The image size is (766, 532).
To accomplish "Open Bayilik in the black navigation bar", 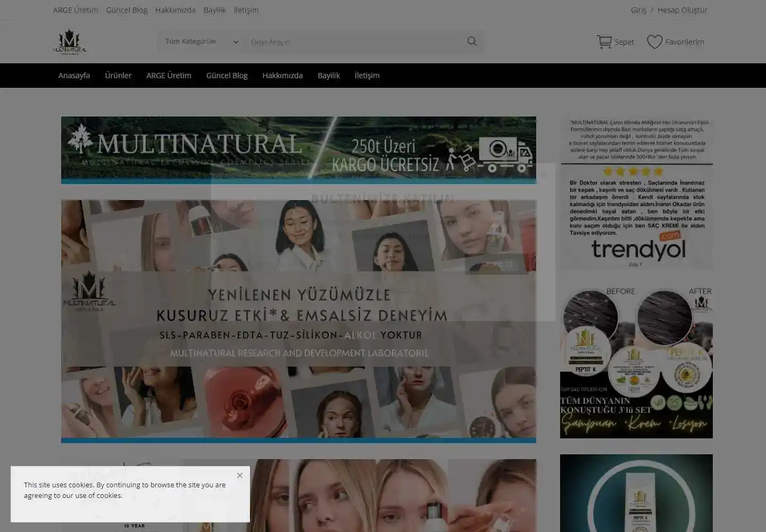I will (x=329, y=76).
